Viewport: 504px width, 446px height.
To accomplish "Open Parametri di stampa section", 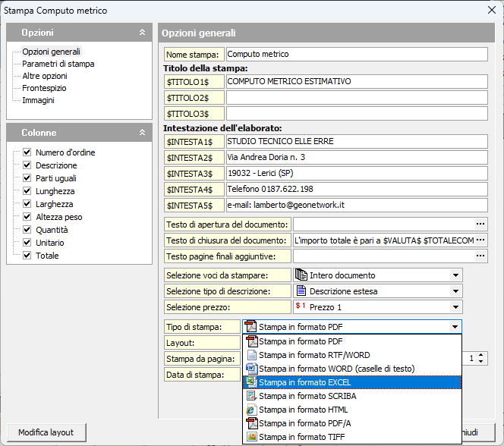I will [x=58, y=64].
